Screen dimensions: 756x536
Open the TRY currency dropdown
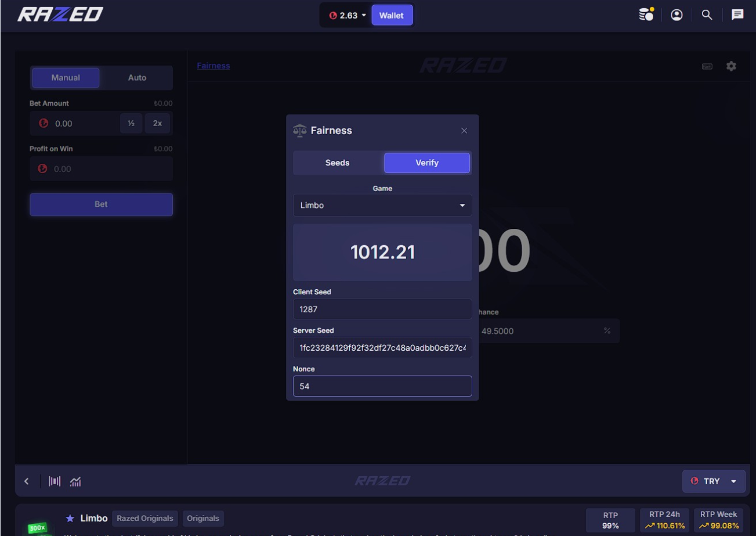coord(714,481)
